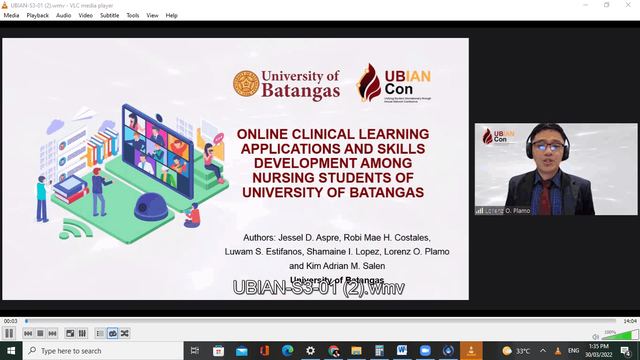Pause playback with the pause button
Viewport: 640px width, 360px height.
click(9, 333)
